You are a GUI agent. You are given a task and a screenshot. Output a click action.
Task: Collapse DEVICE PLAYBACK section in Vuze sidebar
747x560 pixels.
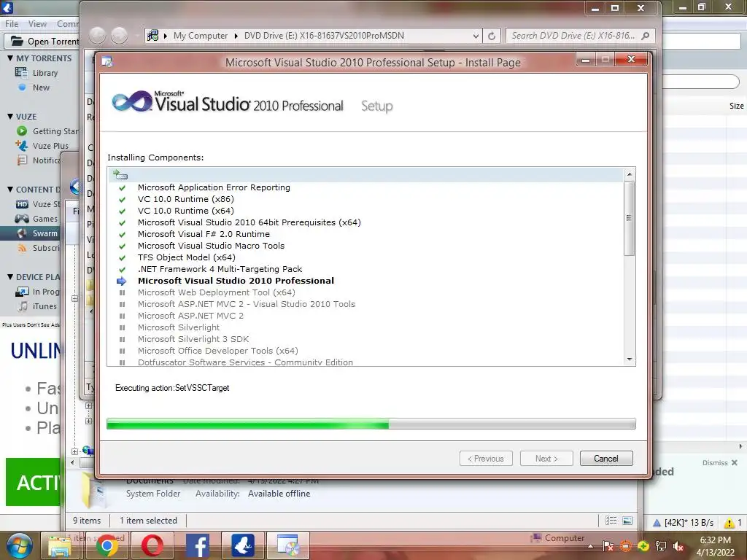pyautogui.click(x=10, y=277)
